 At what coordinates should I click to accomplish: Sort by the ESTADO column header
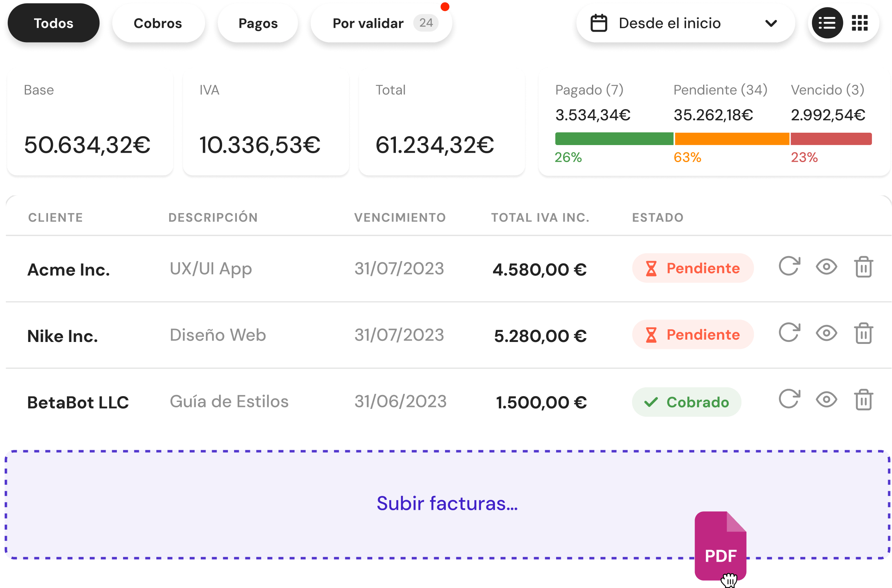(658, 217)
